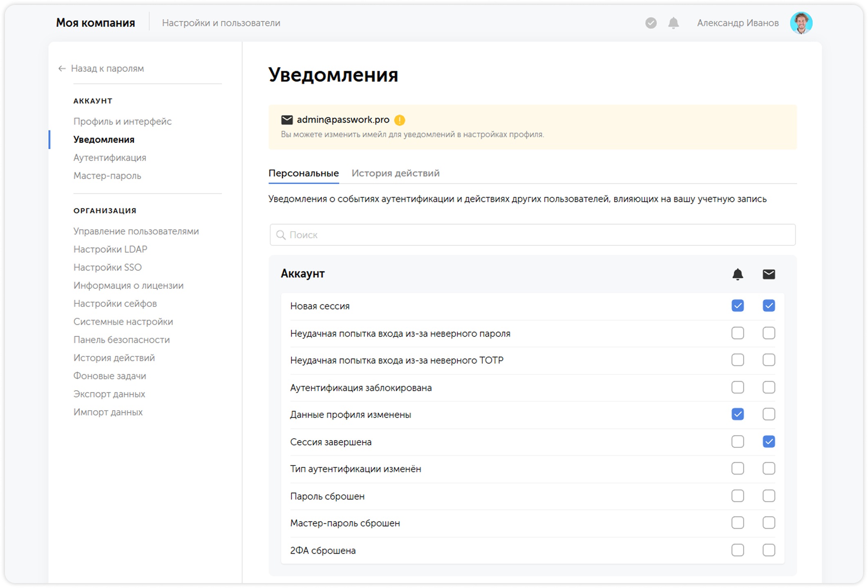This screenshot has height=588, width=868.
Task: Open Alexander Ivanov's profile avatar
Action: tap(802, 23)
